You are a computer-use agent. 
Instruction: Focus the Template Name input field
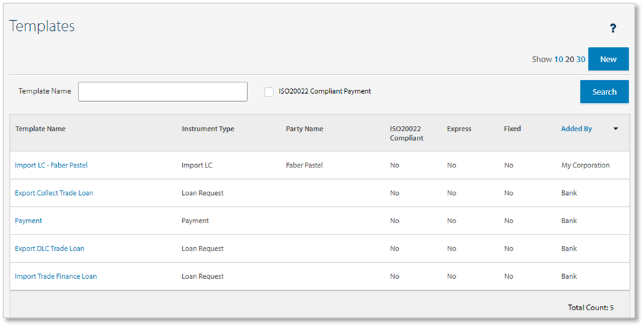pos(163,92)
